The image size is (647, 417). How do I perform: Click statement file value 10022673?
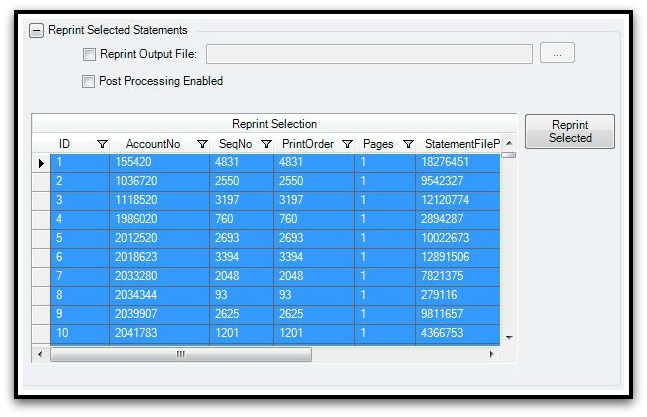(458, 239)
